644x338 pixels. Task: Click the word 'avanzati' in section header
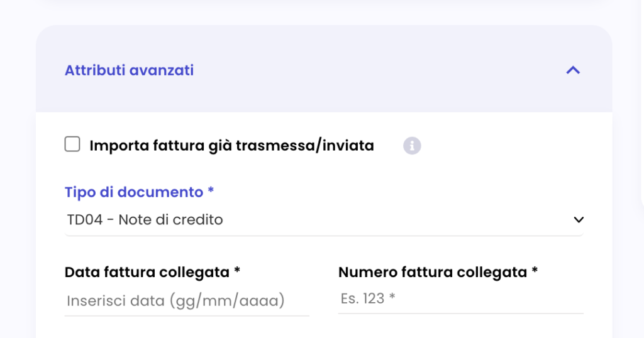pyautogui.click(x=162, y=70)
